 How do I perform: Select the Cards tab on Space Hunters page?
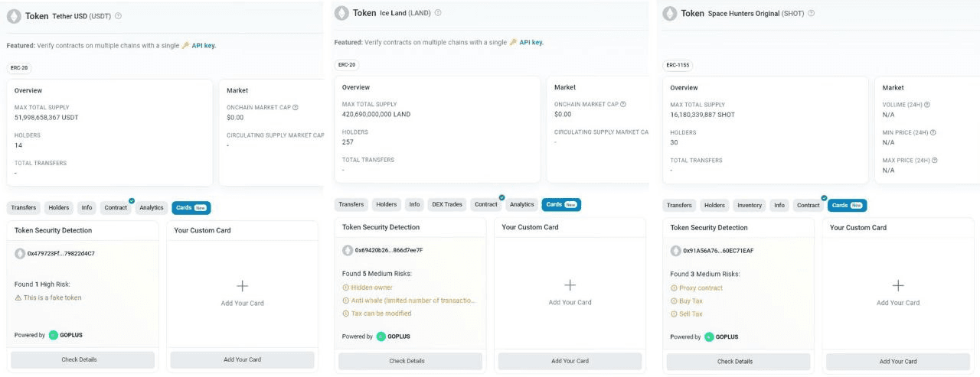(x=848, y=205)
